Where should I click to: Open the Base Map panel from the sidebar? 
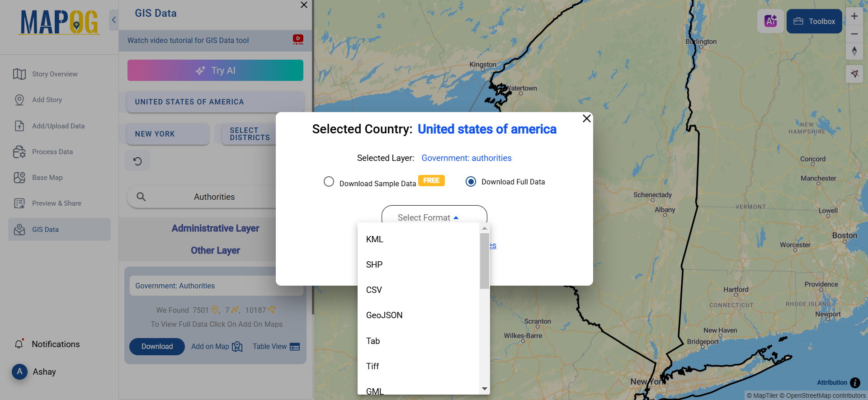(x=19, y=178)
